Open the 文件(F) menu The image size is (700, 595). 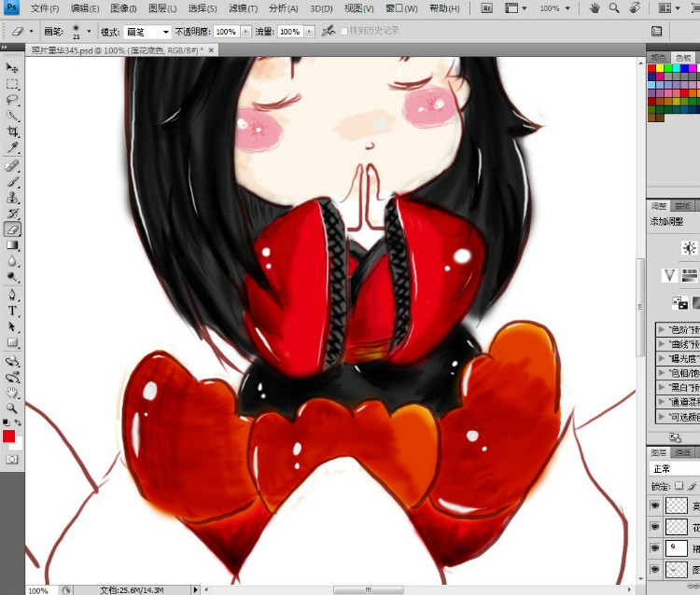[x=45, y=8]
